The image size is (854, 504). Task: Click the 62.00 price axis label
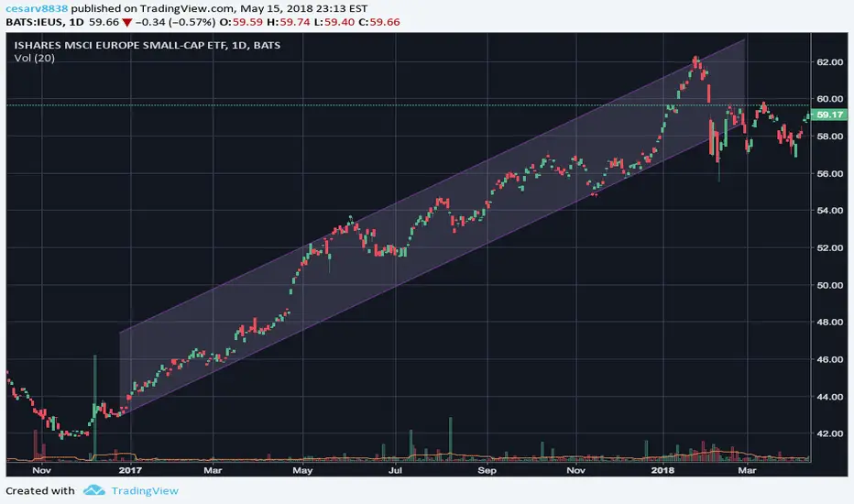[x=830, y=62]
